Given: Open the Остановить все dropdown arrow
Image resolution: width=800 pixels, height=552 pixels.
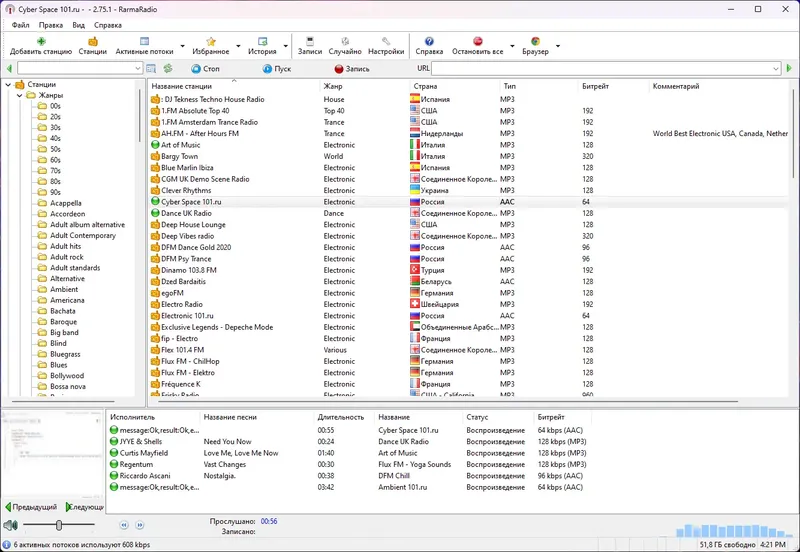Looking at the screenshot, I should (512, 46).
